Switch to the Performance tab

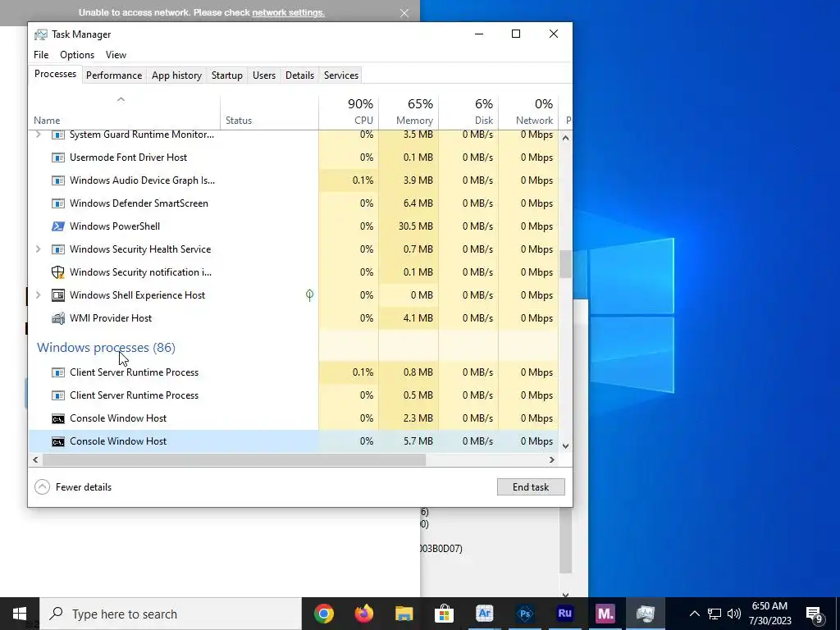pos(114,75)
